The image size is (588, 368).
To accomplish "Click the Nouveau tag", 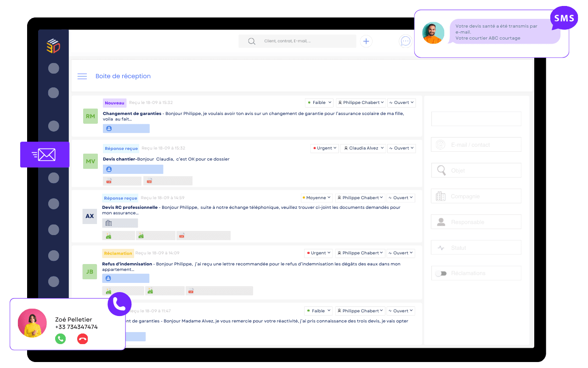I will pyautogui.click(x=115, y=103).
